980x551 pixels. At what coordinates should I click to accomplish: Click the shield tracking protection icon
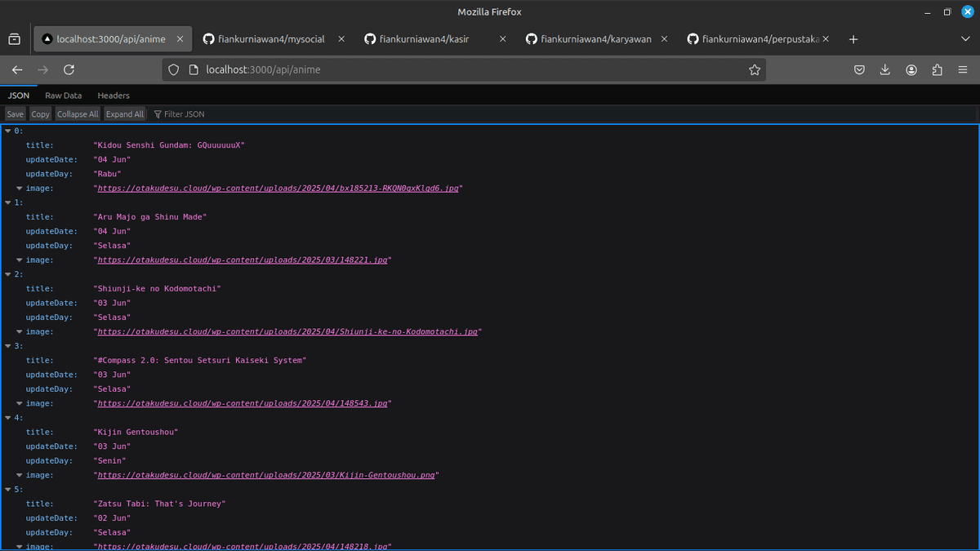coord(172,69)
